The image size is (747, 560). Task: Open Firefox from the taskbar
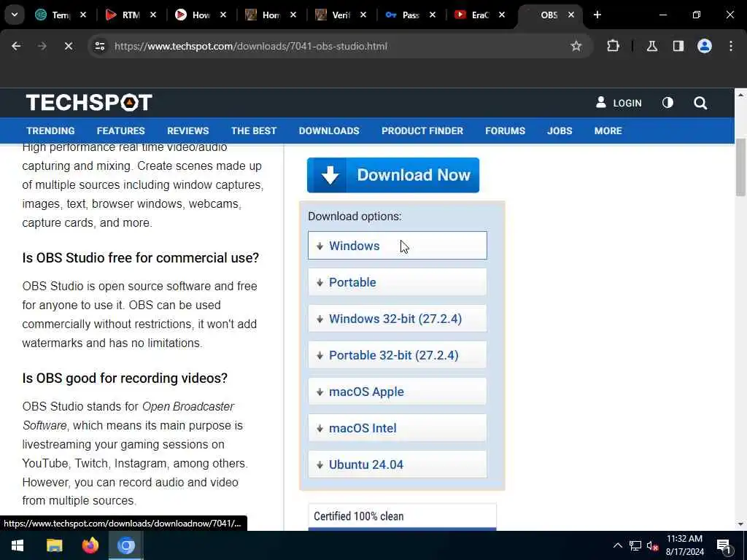tap(90, 545)
